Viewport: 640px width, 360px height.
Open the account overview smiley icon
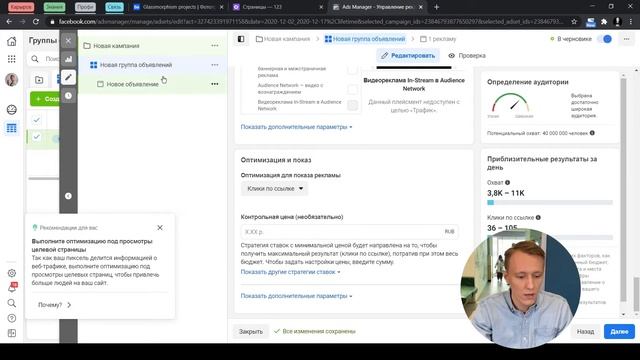[x=11, y=109]
